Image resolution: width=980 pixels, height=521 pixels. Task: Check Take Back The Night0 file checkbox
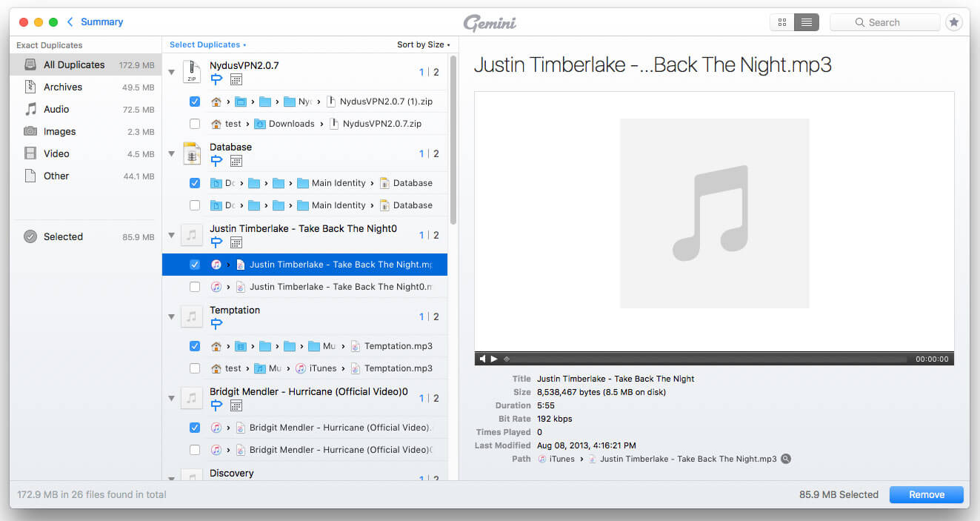195,287
